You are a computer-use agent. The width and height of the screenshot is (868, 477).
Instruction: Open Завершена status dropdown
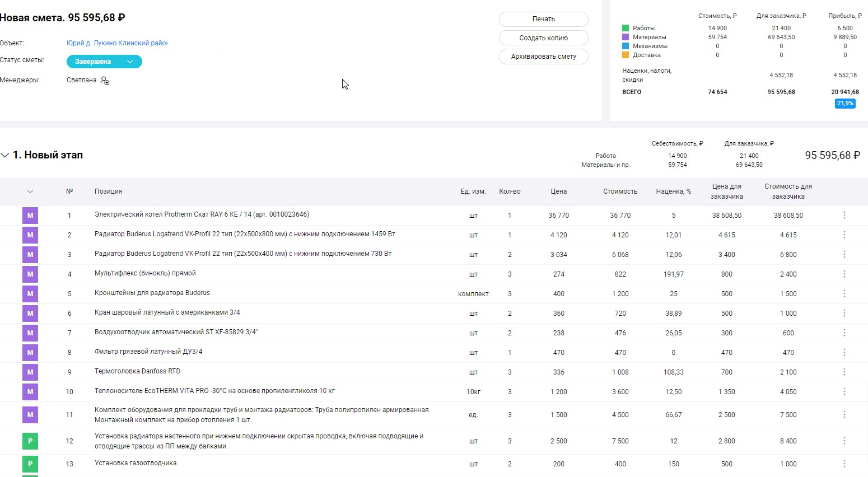tap(104, 62)
